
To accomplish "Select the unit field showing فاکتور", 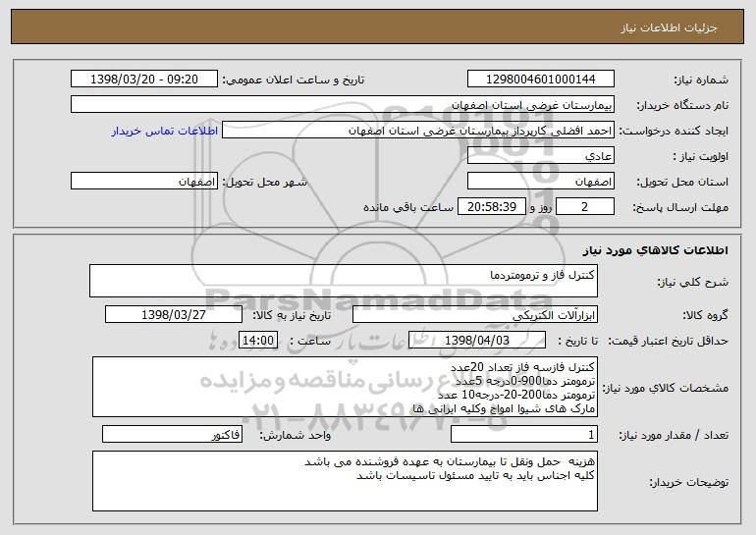I will 172,435.
